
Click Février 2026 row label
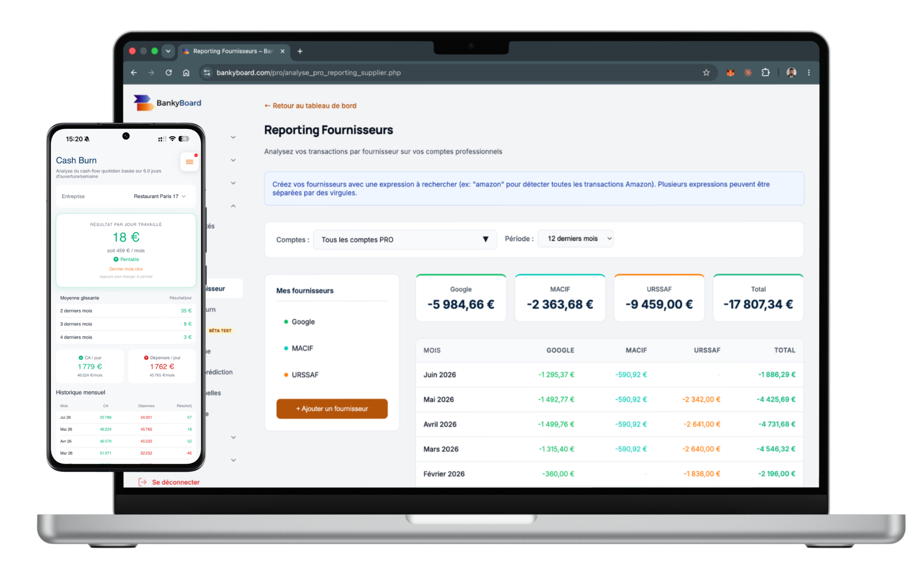tap(444, 474)
